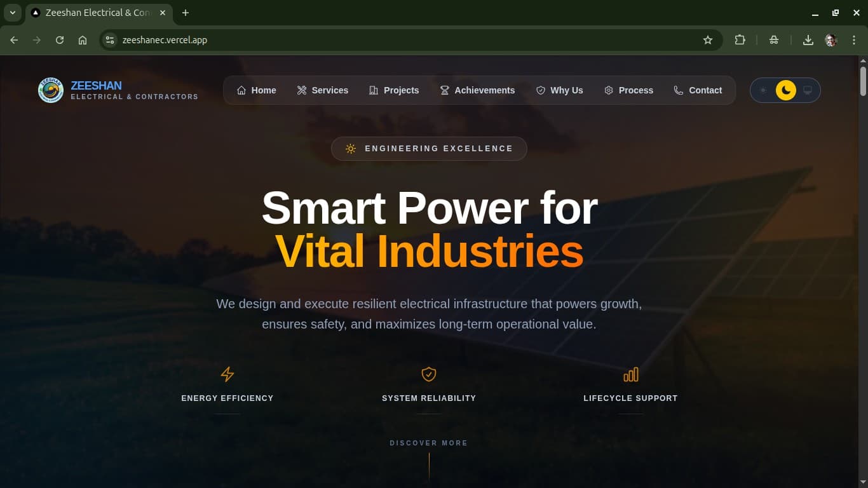Click the Discover More link
This screenshot has height=488, width=868.
coord(429,443)
